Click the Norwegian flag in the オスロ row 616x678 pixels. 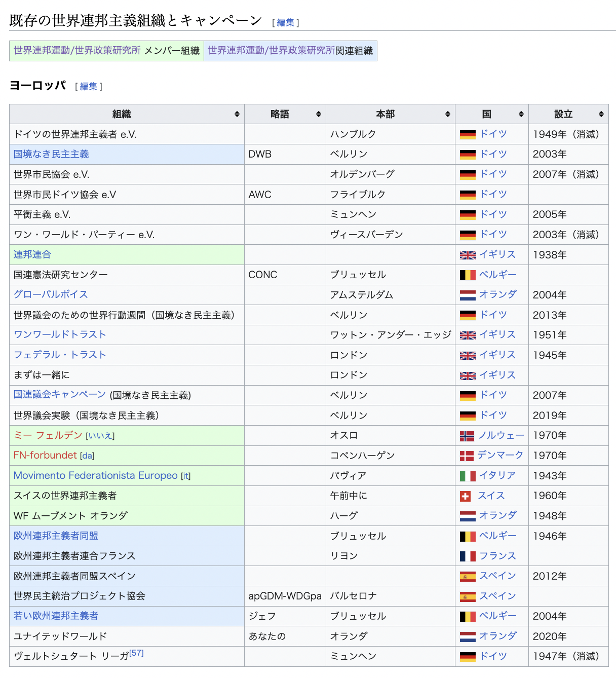467,436
